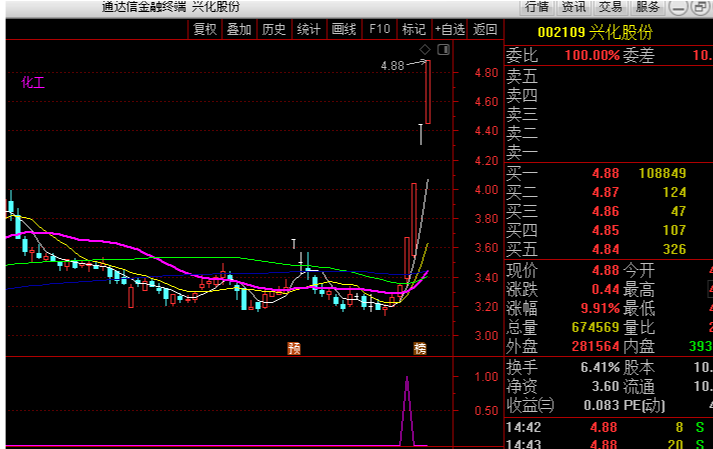
Task: Click the 叠加 overlay toolbar button
Action: (239, 30)
